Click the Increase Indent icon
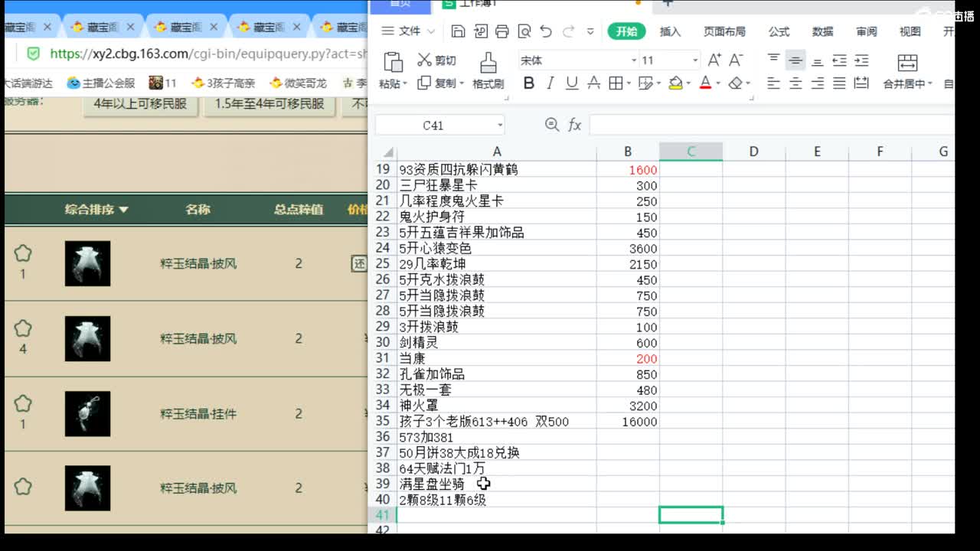Image resolution: width=980 pixels, height=551 pixels. coord(861,59)
